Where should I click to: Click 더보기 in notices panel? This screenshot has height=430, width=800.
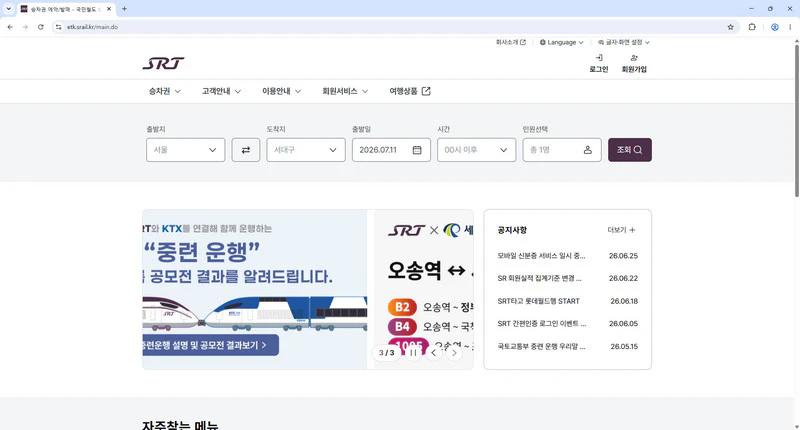621,230
